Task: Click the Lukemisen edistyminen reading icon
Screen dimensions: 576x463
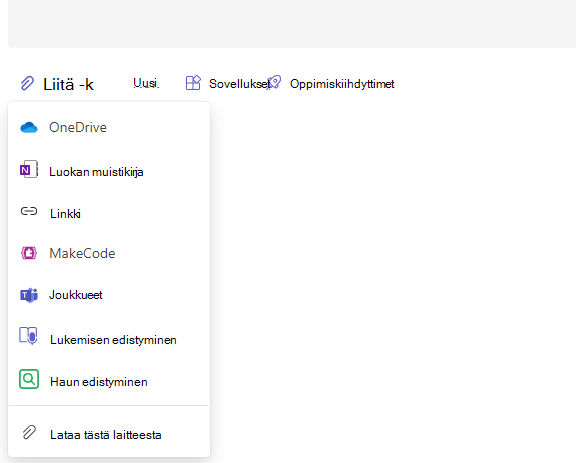Action: 29,336
